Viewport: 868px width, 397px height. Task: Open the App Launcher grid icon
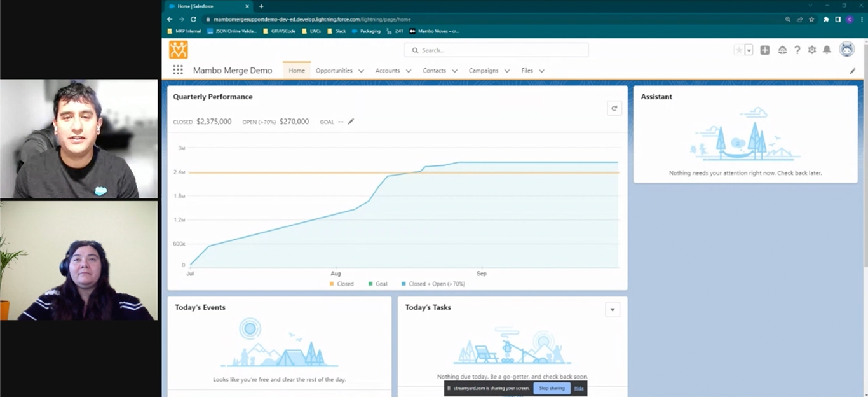click(x=178, y=71)
